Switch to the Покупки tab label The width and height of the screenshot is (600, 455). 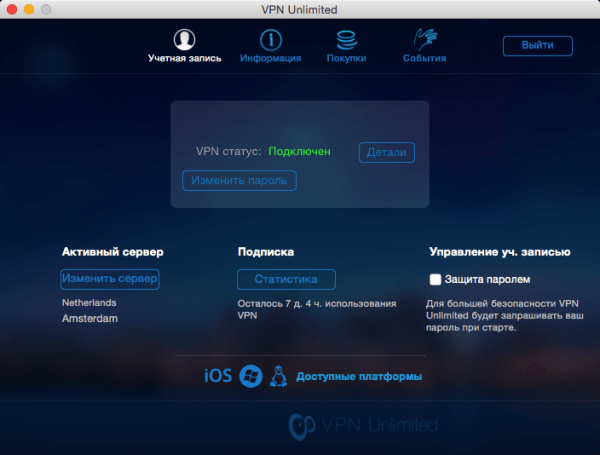(346, 58)
